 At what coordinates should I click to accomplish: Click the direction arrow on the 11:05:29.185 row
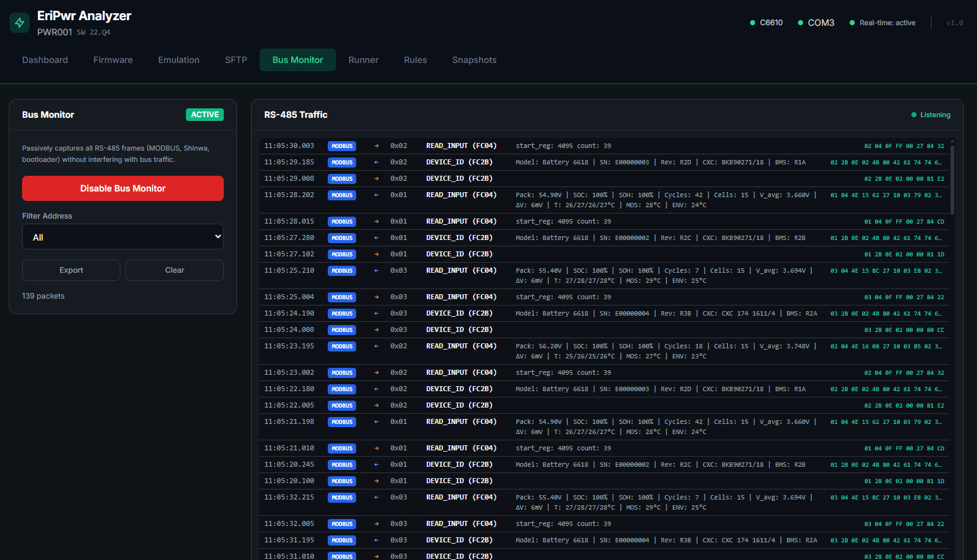click(x=376, y=163)
